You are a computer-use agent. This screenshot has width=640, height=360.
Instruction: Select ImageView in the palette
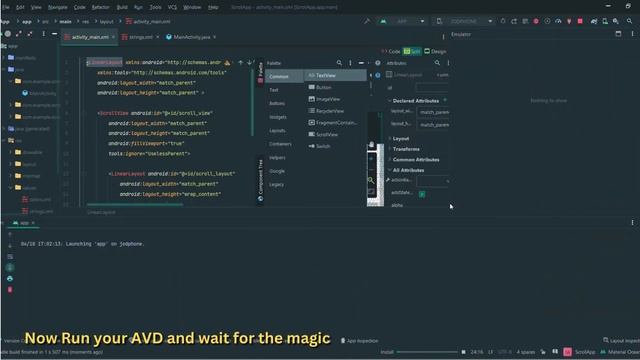click(x=336, y=99)
